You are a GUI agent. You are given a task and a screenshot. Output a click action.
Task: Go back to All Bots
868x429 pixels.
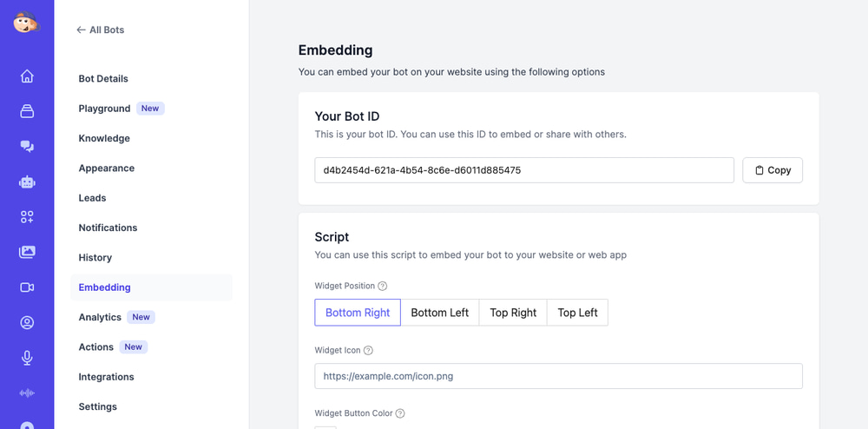pos(101,30)
